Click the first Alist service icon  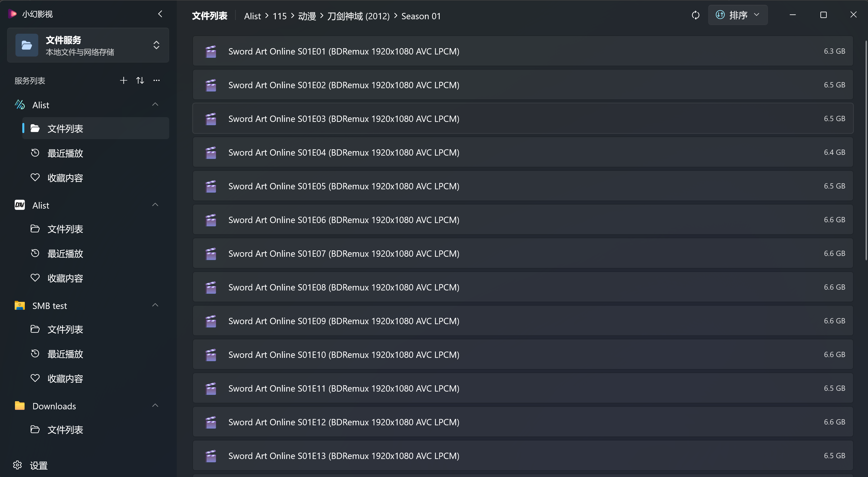click(x=20, y=105)
